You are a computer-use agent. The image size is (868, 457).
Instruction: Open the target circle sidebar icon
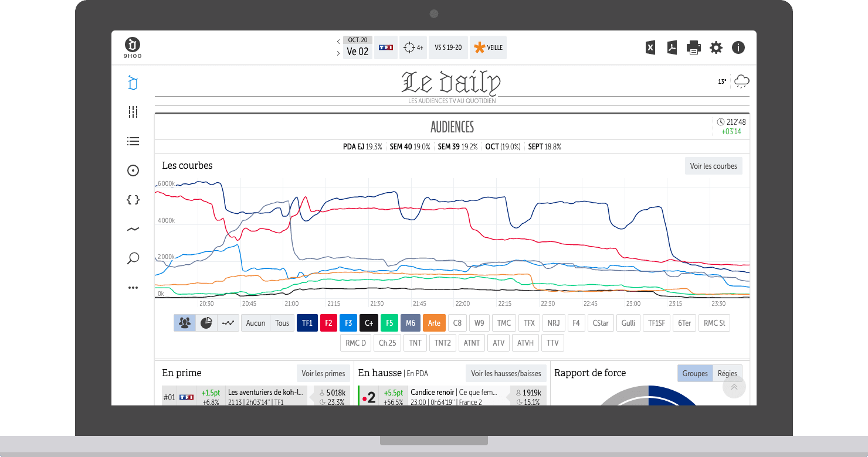click(133, 170)
